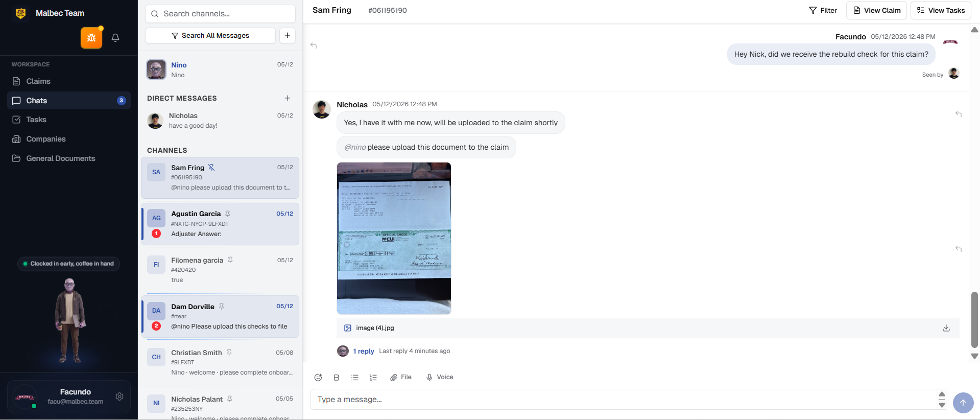Viewport: 980px width, 420px height.
Task: Click the View Claim button
Action: pyautogui.click(x=877, y=10)
